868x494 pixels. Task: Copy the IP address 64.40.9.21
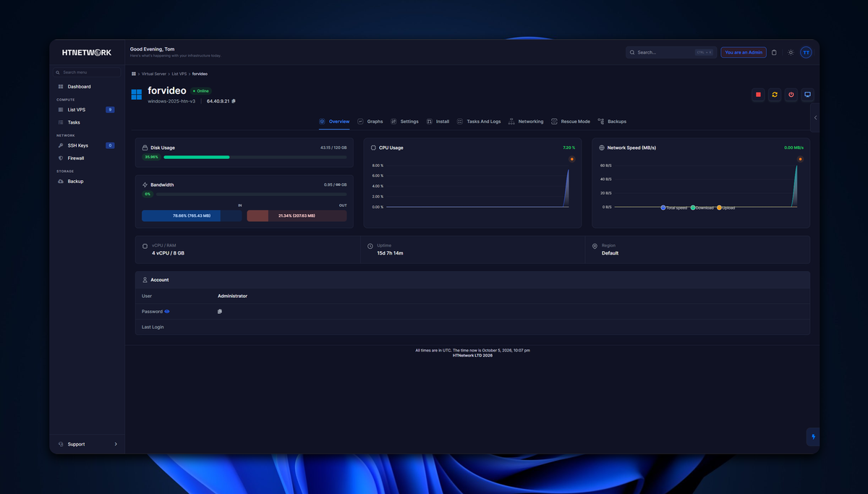tap(234, 101)
